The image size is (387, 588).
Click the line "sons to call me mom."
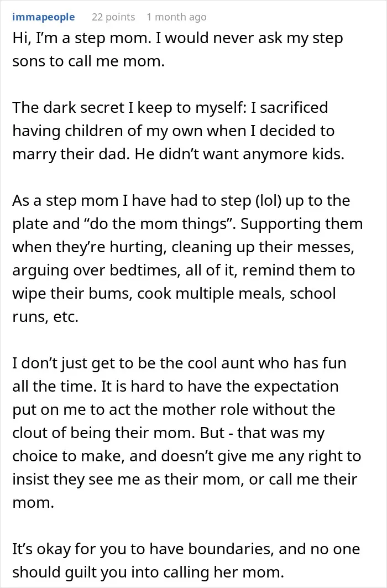point(88,61)
